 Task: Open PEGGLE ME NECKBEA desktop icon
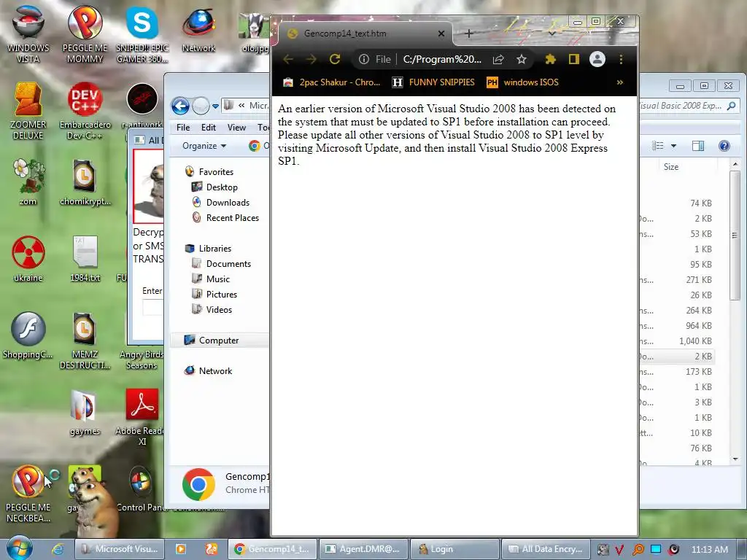pos(28,494)
